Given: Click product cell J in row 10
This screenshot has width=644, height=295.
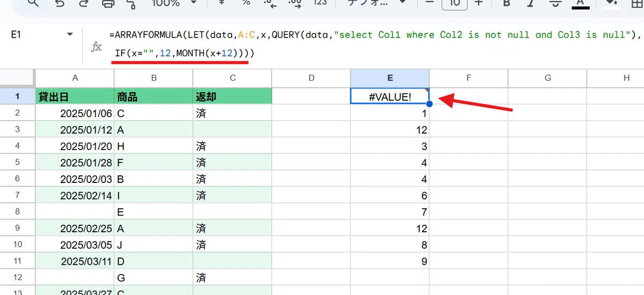Looking at the screenshot, I should pos(153,245).
